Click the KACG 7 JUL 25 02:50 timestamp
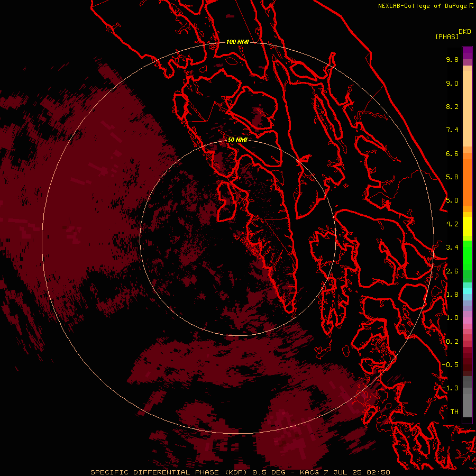The width and height of the screenshot is (476, 476). (x=345, y=472)
